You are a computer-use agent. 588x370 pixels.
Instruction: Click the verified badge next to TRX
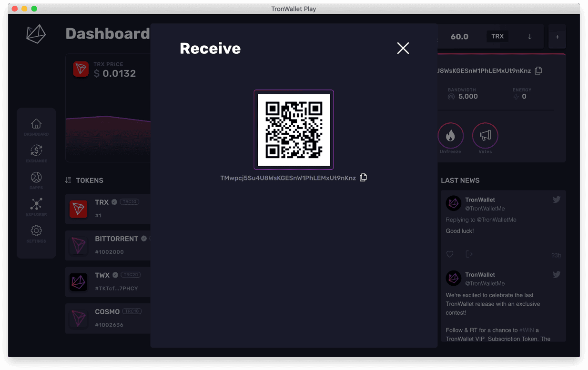click(114, 202)
